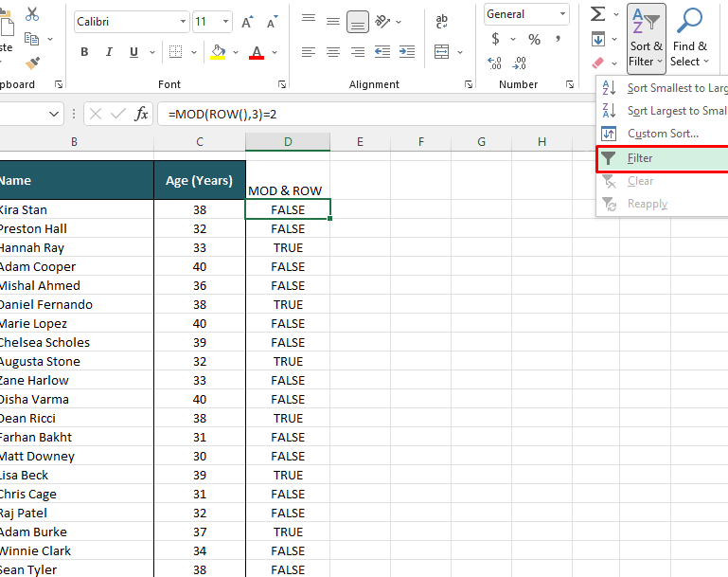This screenshot has width=728, height=577.
Task: Click Age (Years) header cell
Action: tap(200, 180)
